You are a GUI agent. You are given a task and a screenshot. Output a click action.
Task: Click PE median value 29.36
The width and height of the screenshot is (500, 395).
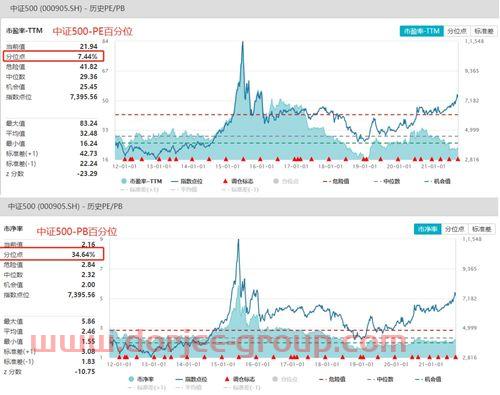[89, 77]
